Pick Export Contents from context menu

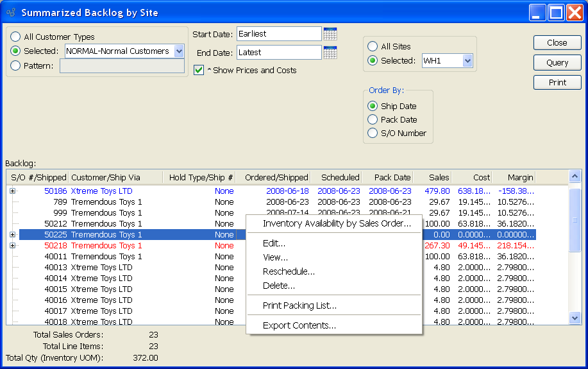pos(299,325)
